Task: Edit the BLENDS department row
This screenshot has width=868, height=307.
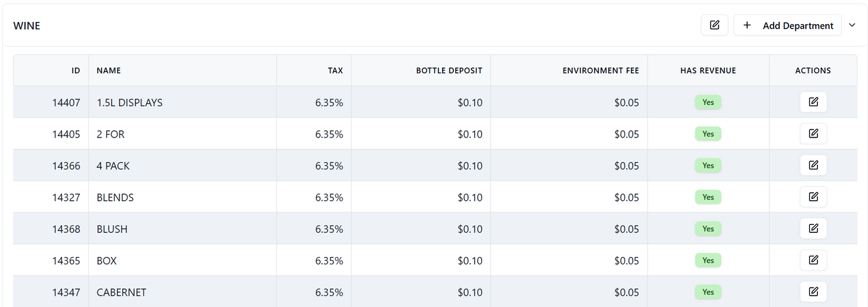Action: [813, 197]
